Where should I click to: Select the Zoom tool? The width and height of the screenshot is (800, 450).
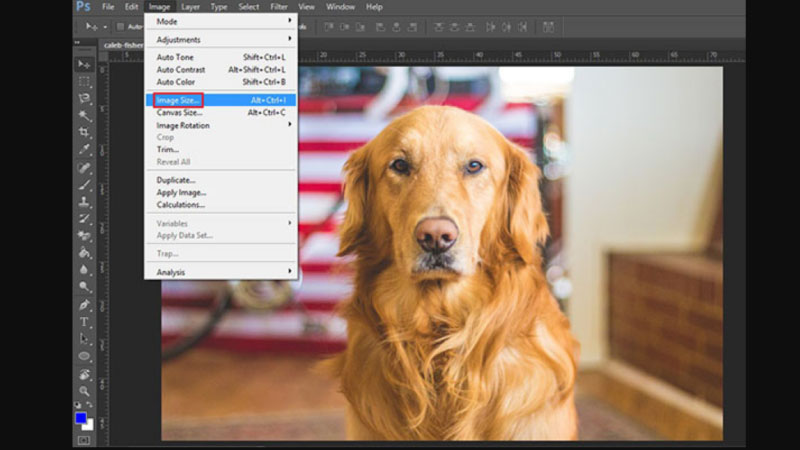pyautogui.click(x=84, y=391)
